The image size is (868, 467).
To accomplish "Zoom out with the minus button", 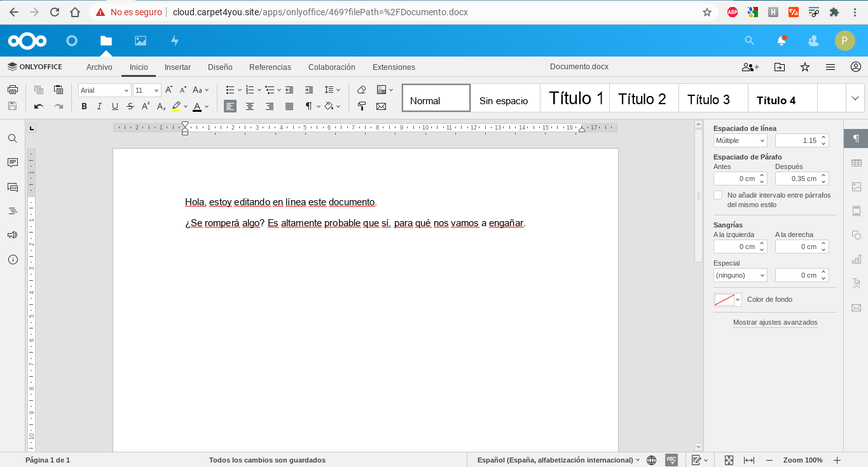I will point(769,460).
